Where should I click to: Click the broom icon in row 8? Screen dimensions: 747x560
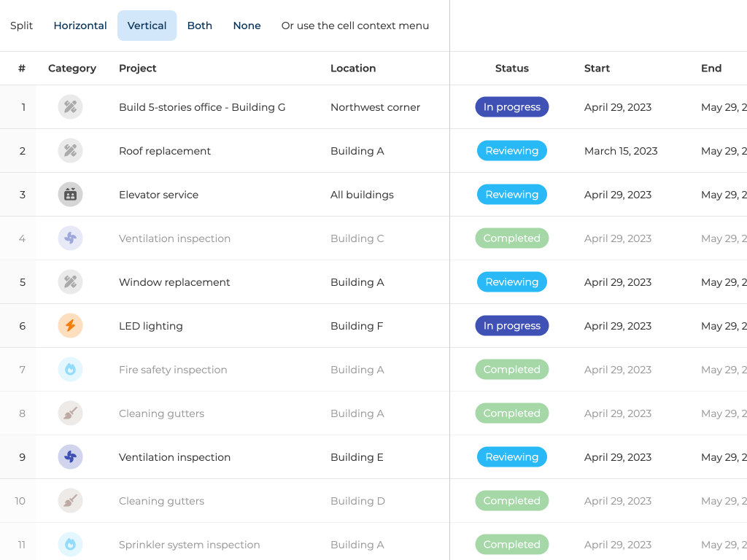point(70,413)
